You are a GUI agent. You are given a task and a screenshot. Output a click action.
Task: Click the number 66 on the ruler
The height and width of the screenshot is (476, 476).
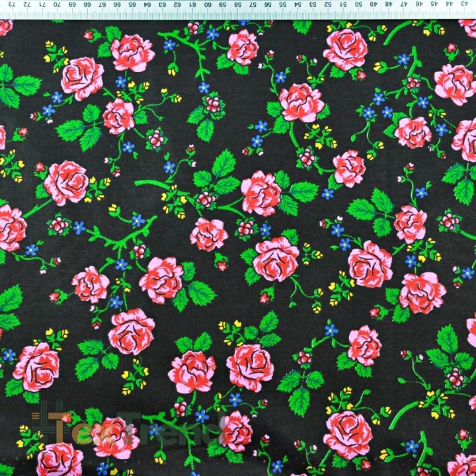(x=117, y=5)
